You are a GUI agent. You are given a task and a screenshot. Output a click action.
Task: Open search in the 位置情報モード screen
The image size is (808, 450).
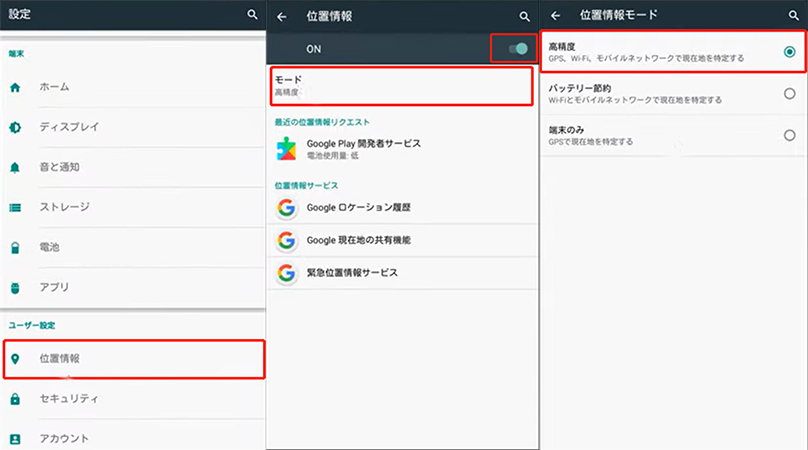point(794,15)
